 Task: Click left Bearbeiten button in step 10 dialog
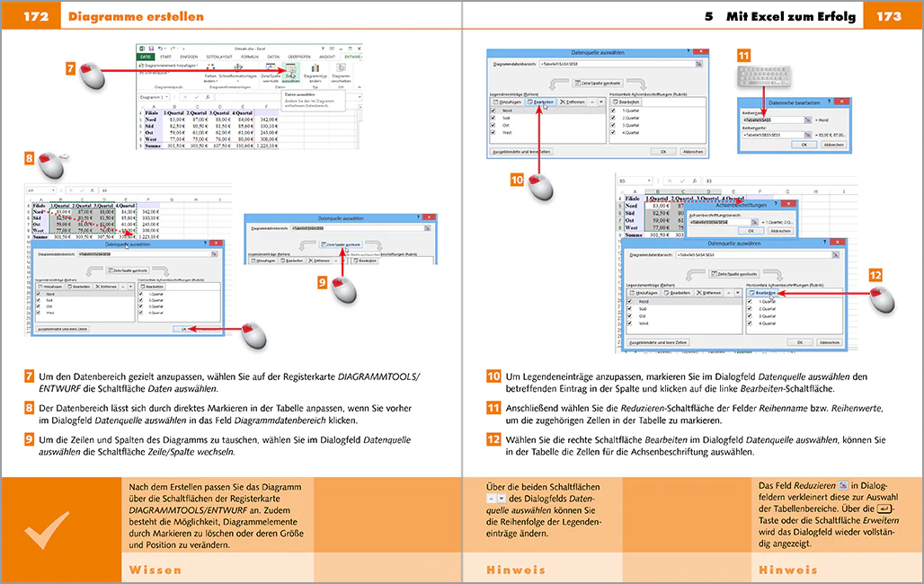pyautogui.click(x=541, y=102)
